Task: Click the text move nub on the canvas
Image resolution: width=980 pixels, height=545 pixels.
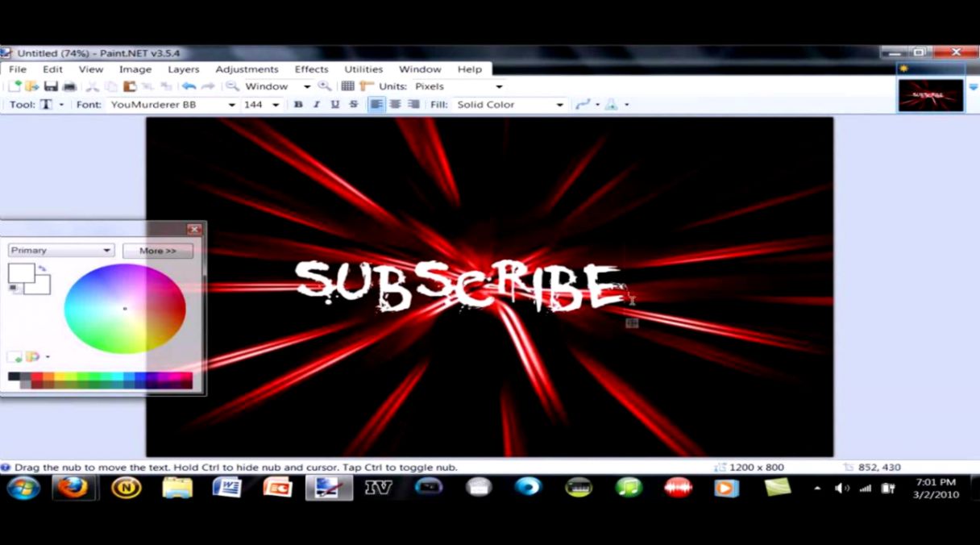Action: point(632,323)
